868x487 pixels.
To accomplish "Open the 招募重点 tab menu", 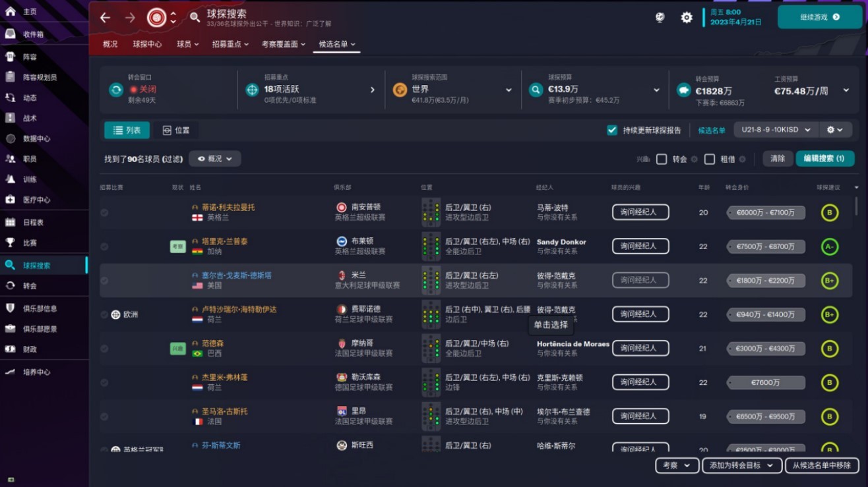I will point(230,44).
